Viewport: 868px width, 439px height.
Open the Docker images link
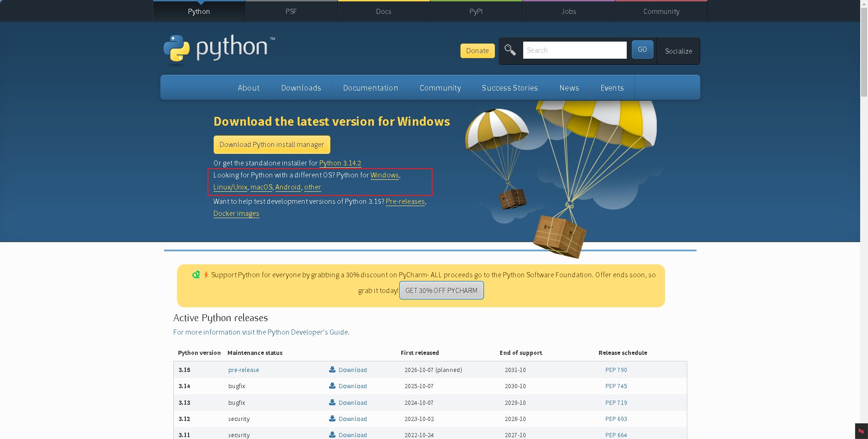click(x=236, y=213)
